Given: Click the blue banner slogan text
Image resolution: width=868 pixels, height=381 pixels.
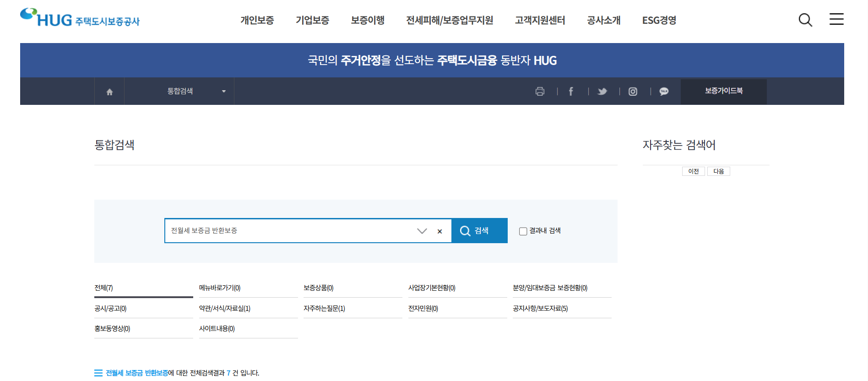Looking at the screenshot, I should (x=432, y=60).
